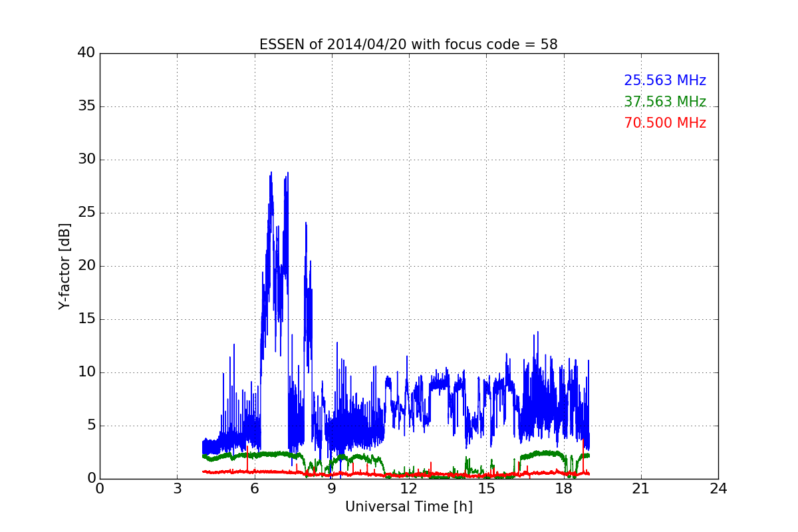Click the x-axis tick value 21
This screenshot has height=532, width=798.
(641, 489)
